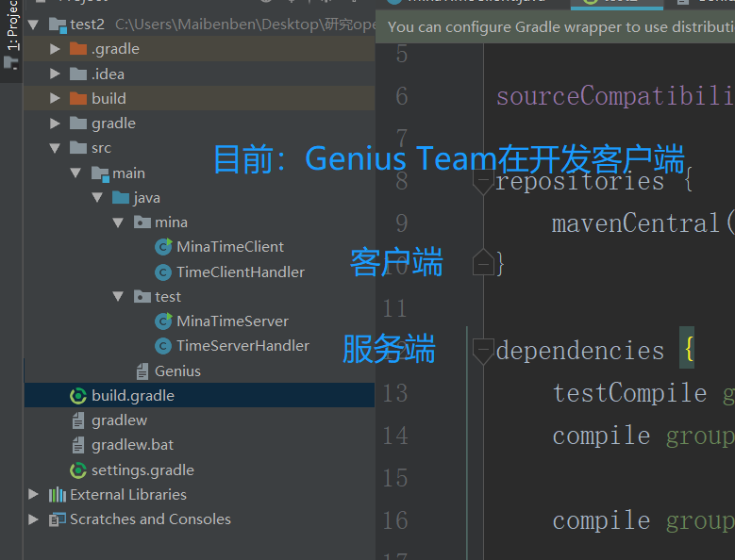Select gradlew.bat in project tree

coord(133,445)
